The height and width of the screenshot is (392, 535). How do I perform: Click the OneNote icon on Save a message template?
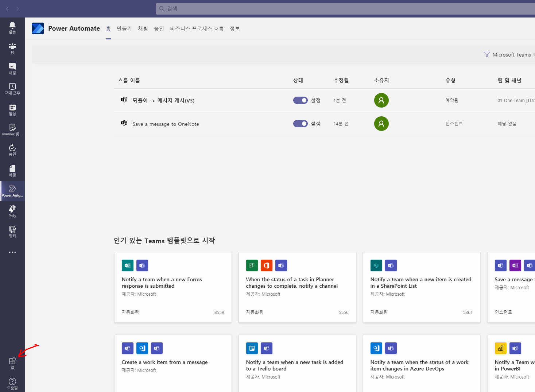click(515, 265)
